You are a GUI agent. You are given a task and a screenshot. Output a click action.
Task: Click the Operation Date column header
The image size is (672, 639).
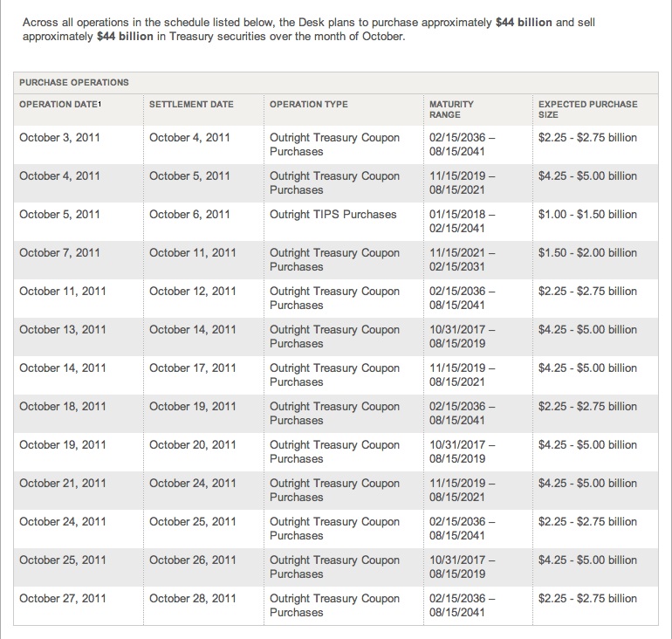point(58,105)
